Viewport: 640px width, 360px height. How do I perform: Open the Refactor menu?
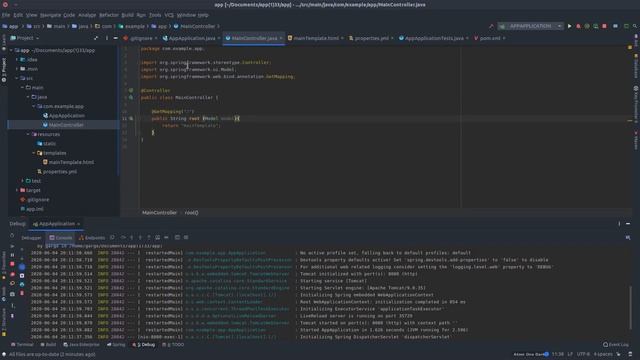(x=109, y=15)
